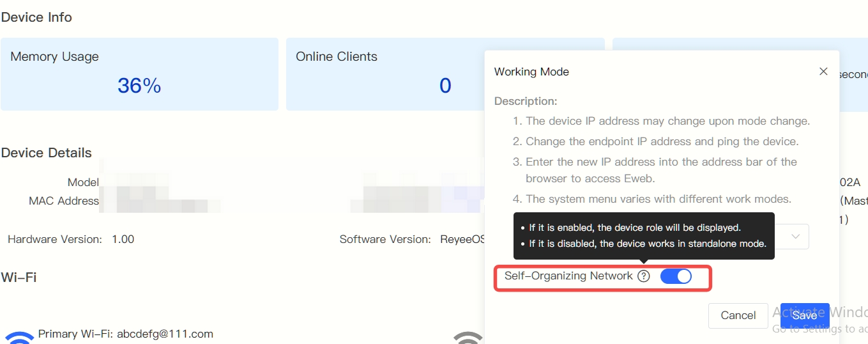Cancel the Working Mode changes
The width and height of the screenshot is (868, 344).
[x=738, y=315]
